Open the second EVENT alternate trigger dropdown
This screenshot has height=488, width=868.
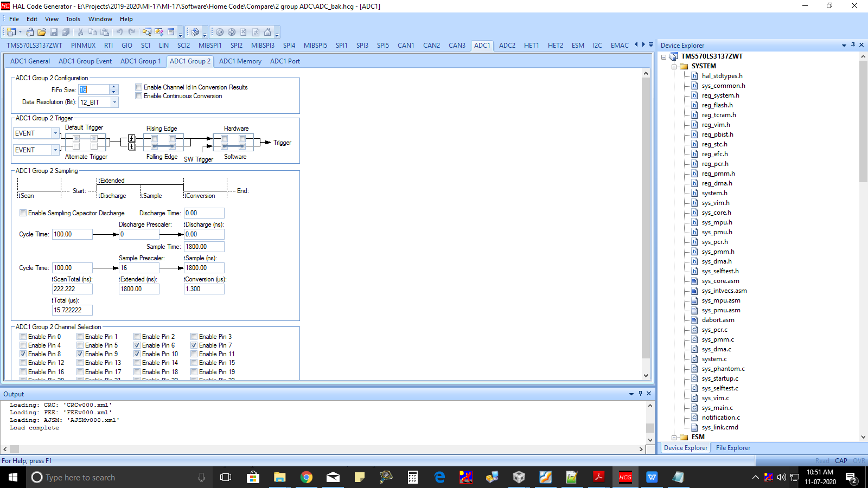click(x=55, y=150)
